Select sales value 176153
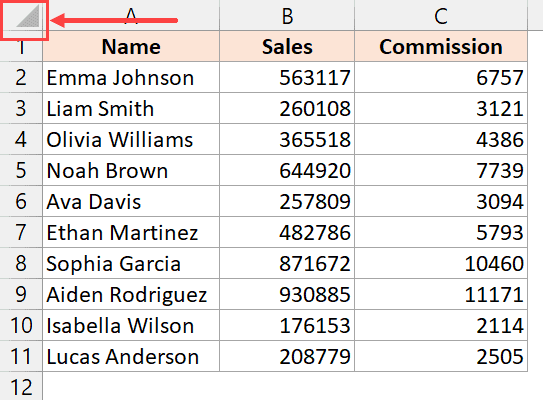This screenshot has height=400, width=543. tap(287, 325)
